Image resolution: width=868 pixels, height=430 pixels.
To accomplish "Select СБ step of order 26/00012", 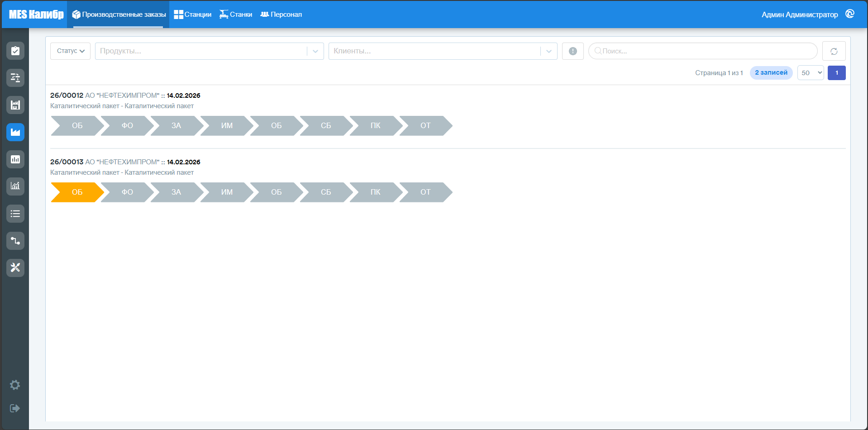I will [326, 126].
